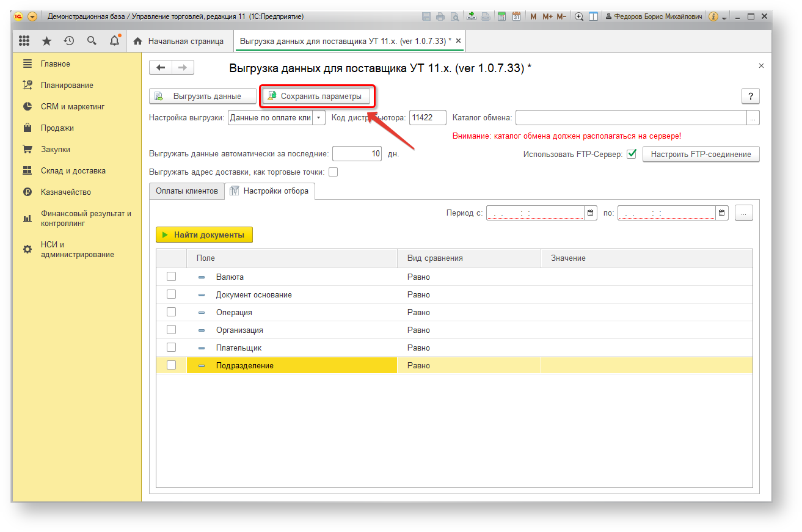This screenshot has height=532, width=802.
Task: Toggle the panel layout icon
Action: click(593, 16)
